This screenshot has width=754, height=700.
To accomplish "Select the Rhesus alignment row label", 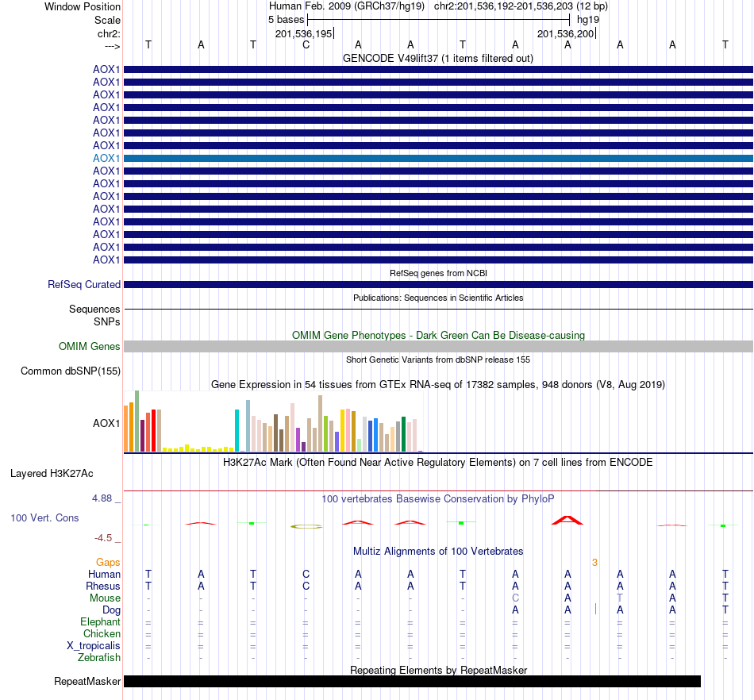I will pos(103,586).
